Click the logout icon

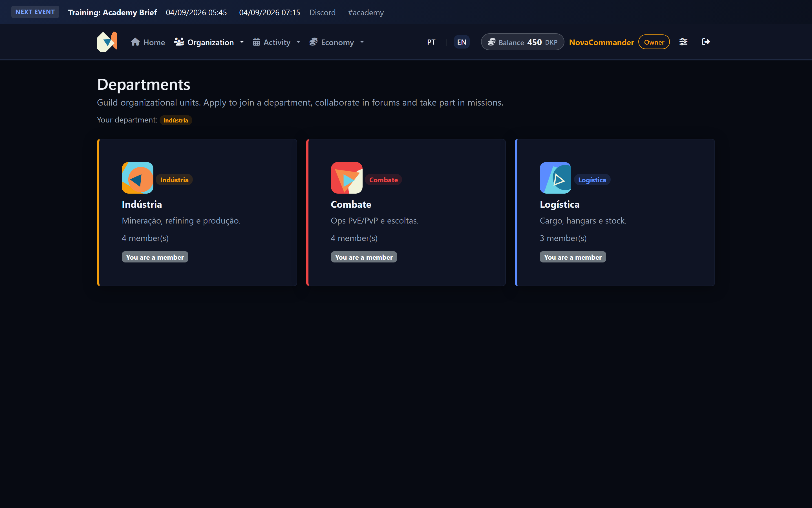706,42
